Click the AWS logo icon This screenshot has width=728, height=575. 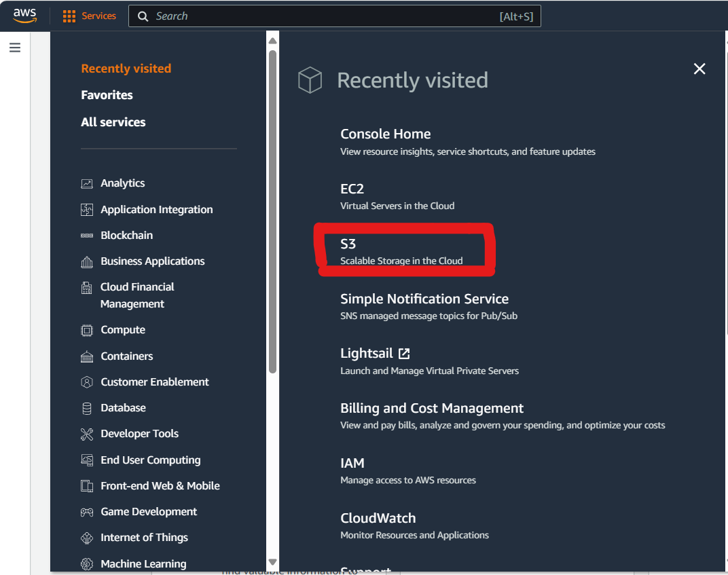pyautogui.click(x=25, y=16)
